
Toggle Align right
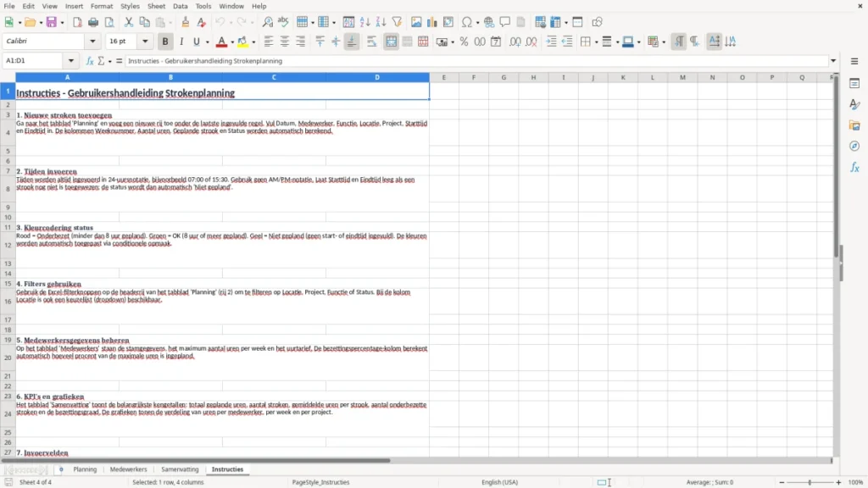[x=301, y=42]
